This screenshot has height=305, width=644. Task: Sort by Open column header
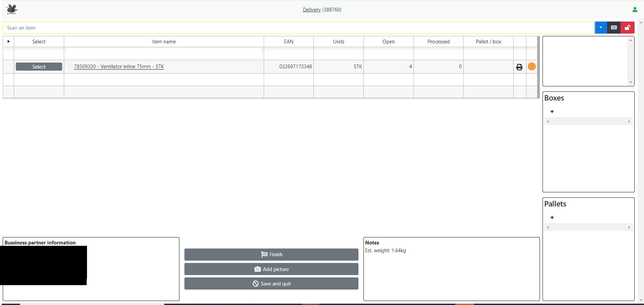[x=388, y=42]
